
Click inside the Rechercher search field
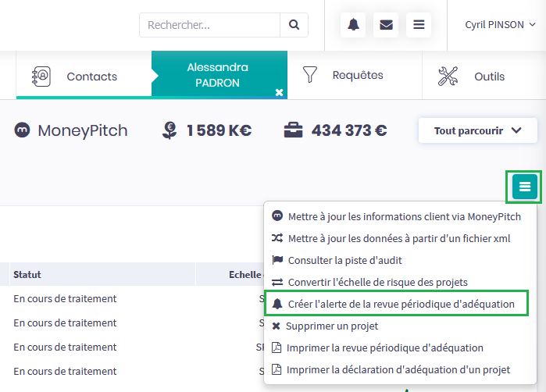pyautogui.click(x=209, y=25)
